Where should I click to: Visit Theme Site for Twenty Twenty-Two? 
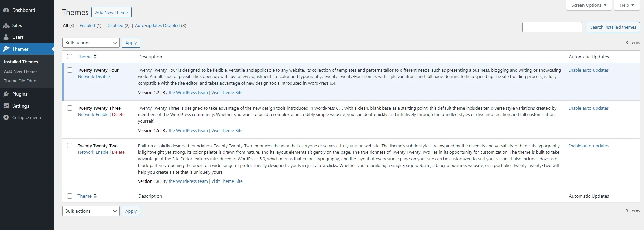click(x=227, y=181)
